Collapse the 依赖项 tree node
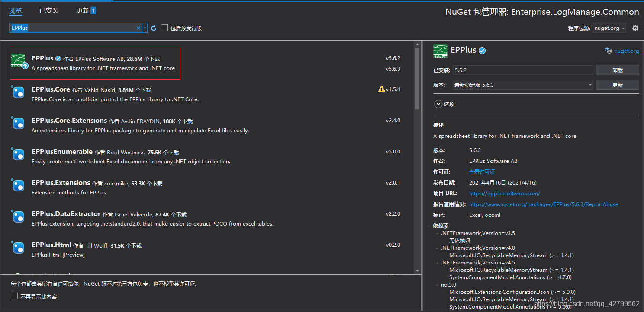The height and width of the screenshot is (312, 644). coord(429,226)
